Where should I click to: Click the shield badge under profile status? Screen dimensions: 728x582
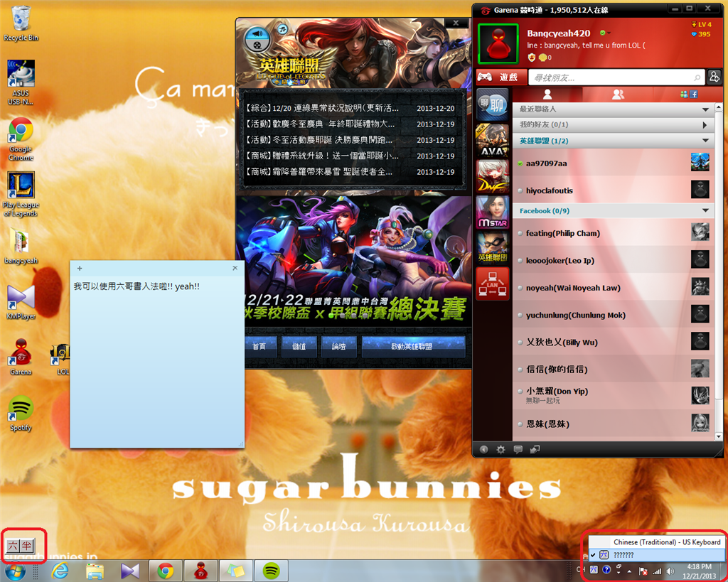coord(532,58)
